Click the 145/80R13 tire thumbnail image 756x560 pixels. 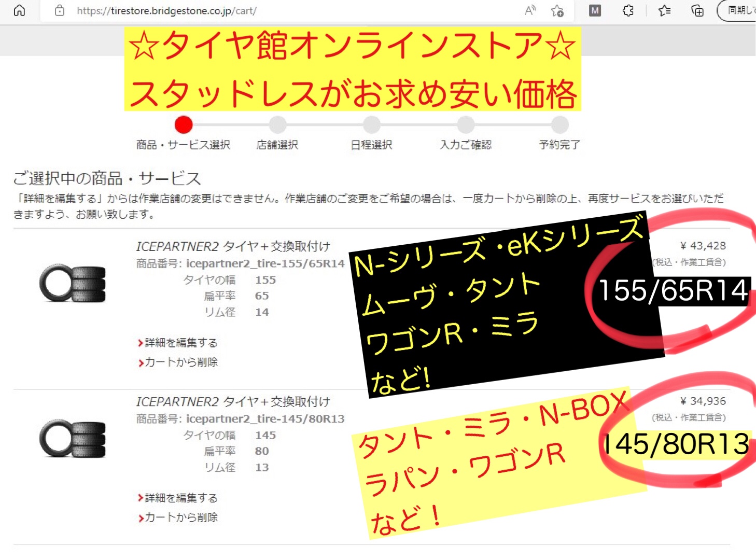(x=73, y=438)
